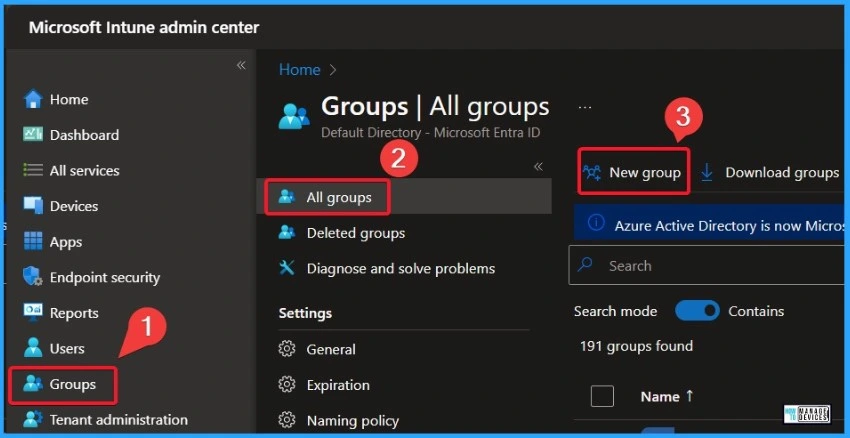Click the Devices monitor icon
Viewport: 850px width, 438px height.
point(33,206)
